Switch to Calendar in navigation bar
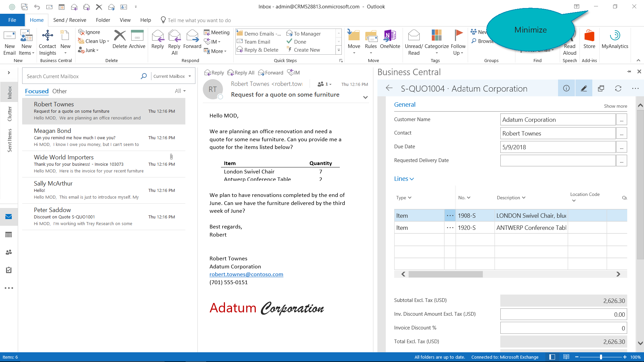The height and width of the screenshot is (362, 644). click(9, 235)
